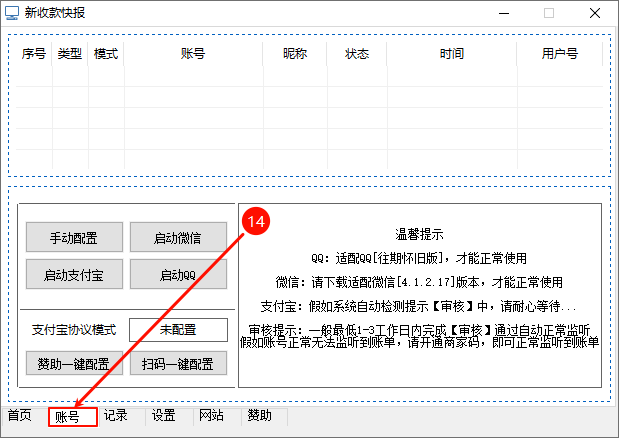This screenshot has height=438, width=619.
Task: Click the 账号 column header in the table
Action: [193, 54]
